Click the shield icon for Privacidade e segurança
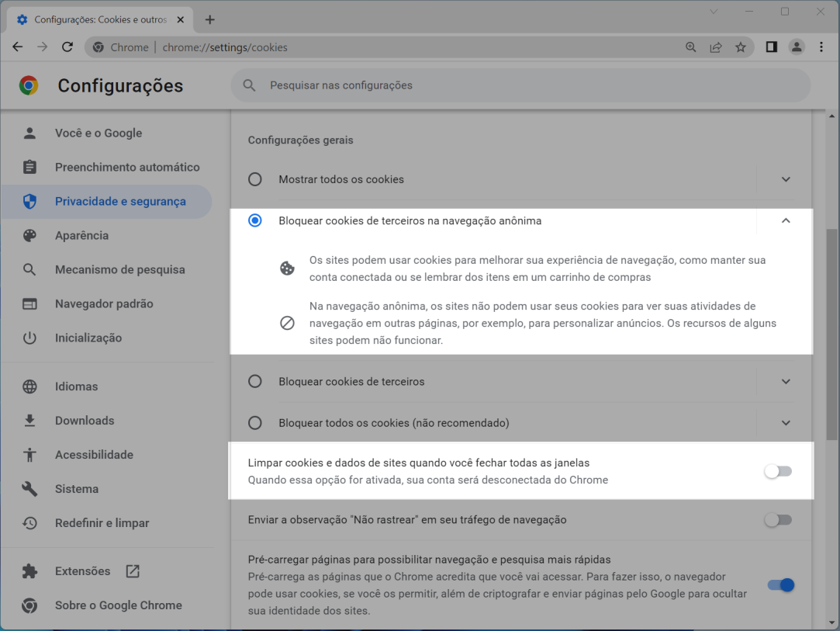840x631 pixels. click(29, 202)
